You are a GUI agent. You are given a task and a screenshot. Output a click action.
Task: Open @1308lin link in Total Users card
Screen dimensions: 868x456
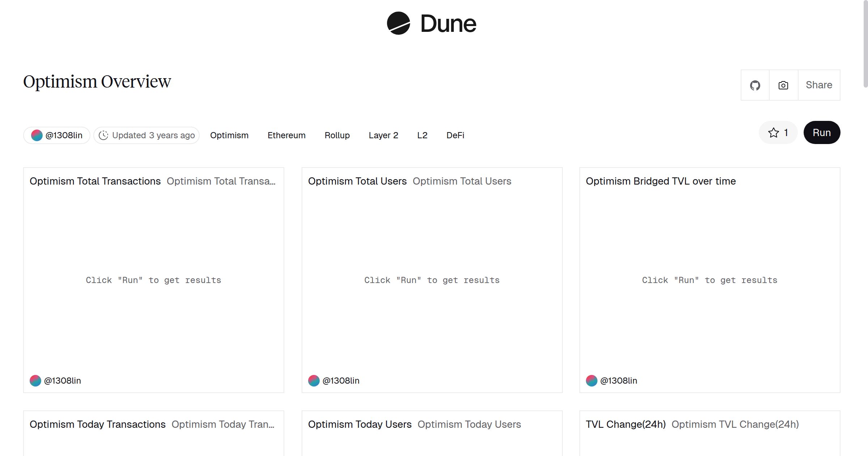pyautogui.click(x=341, y=381)
